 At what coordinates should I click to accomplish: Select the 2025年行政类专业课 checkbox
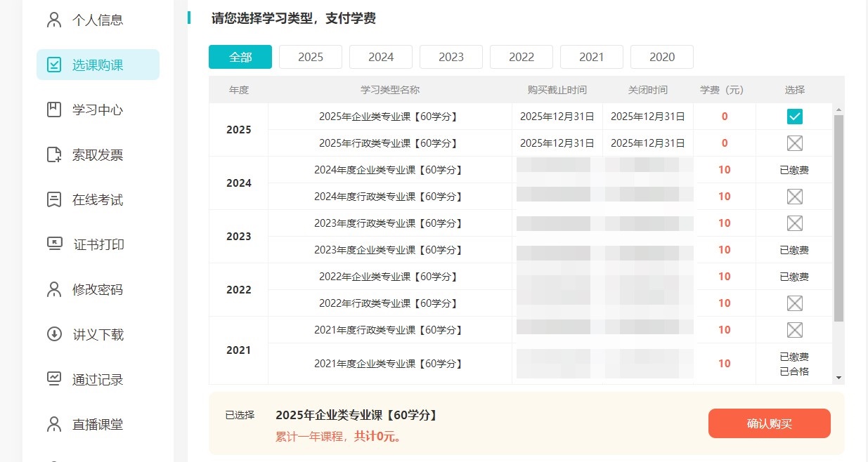[x=794, y=143]
